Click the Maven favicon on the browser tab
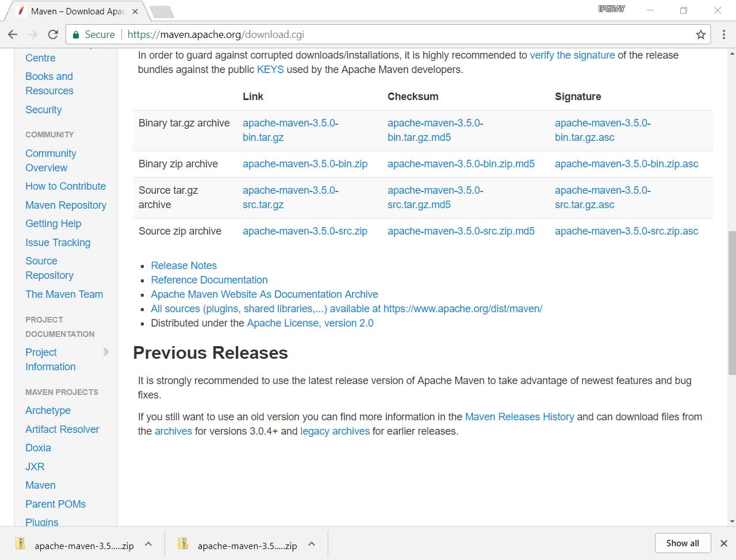 point(21,10)
